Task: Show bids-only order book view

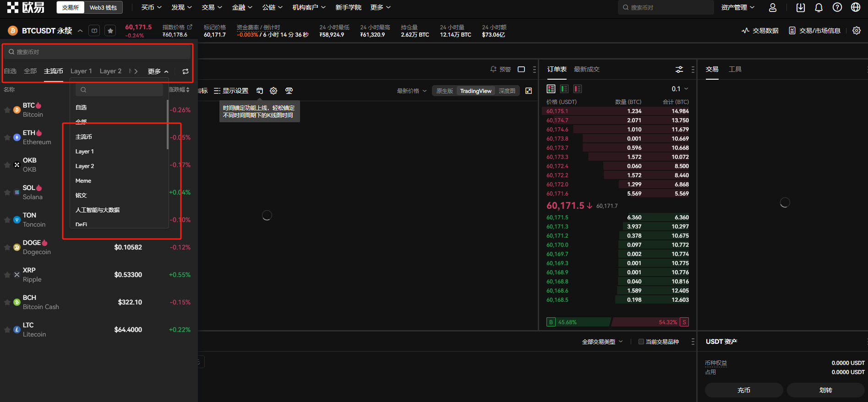Action: pos(564,89)
